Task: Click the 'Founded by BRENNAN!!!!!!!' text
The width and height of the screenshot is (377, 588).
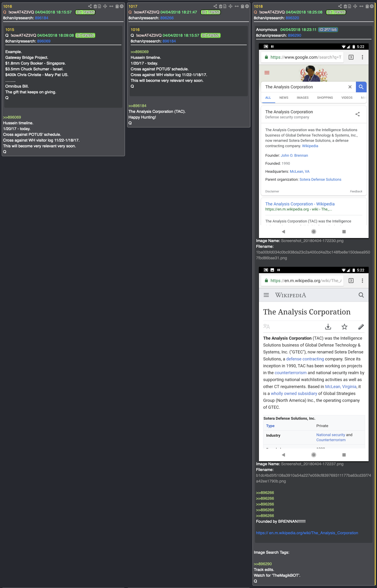Action: (x=281, y=521)
